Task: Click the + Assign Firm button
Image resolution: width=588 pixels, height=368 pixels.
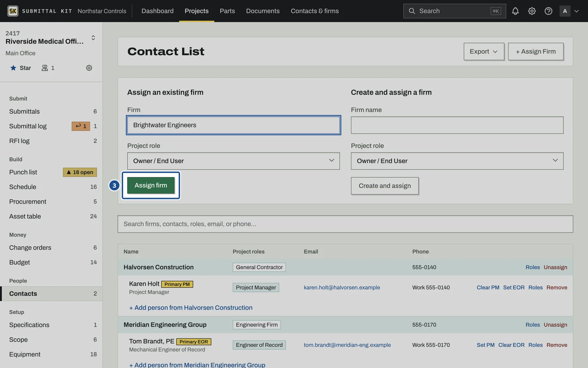Action: pos(535,52)
